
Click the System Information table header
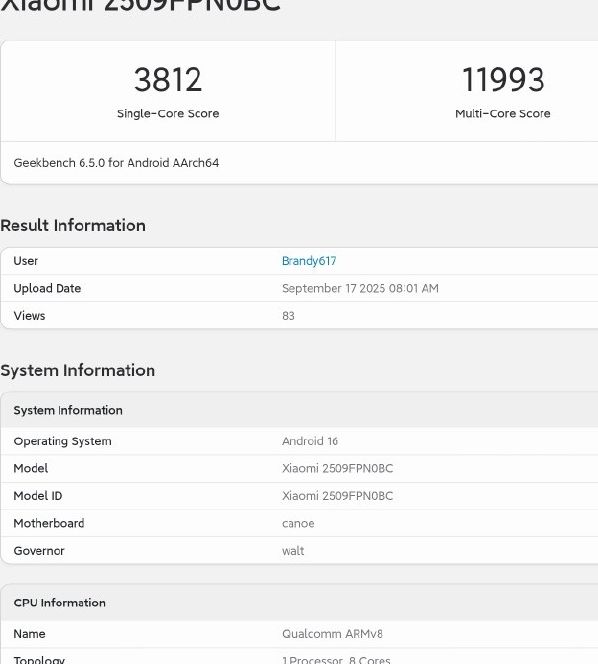coord(68,410)
